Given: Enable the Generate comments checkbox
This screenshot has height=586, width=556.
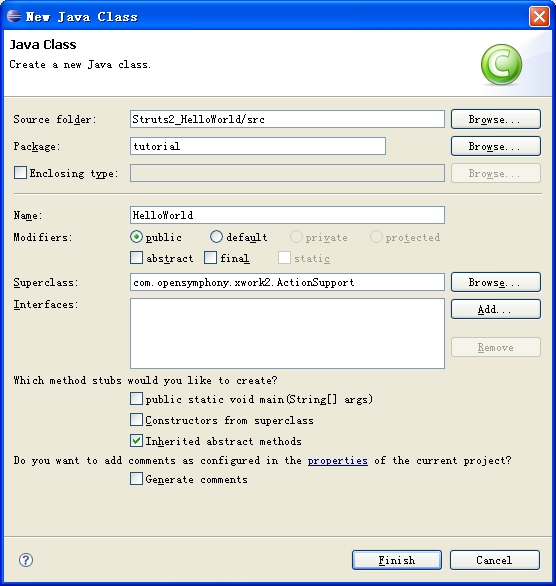Looking at the screenshot, I should (x=136, y=479).
